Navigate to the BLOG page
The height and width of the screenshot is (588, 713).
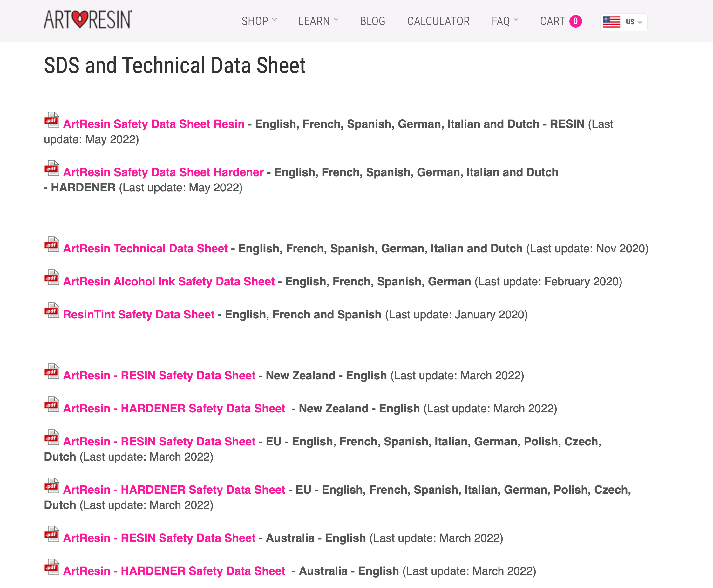(x=372, y=21)
